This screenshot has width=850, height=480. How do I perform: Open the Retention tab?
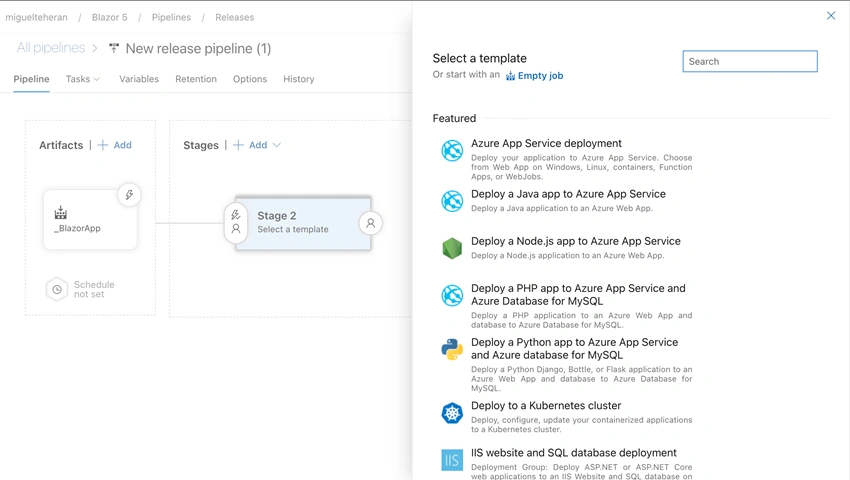196,79
